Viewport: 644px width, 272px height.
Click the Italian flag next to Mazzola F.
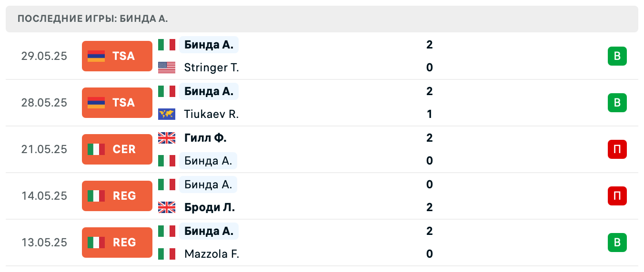[x=167, y=254]
